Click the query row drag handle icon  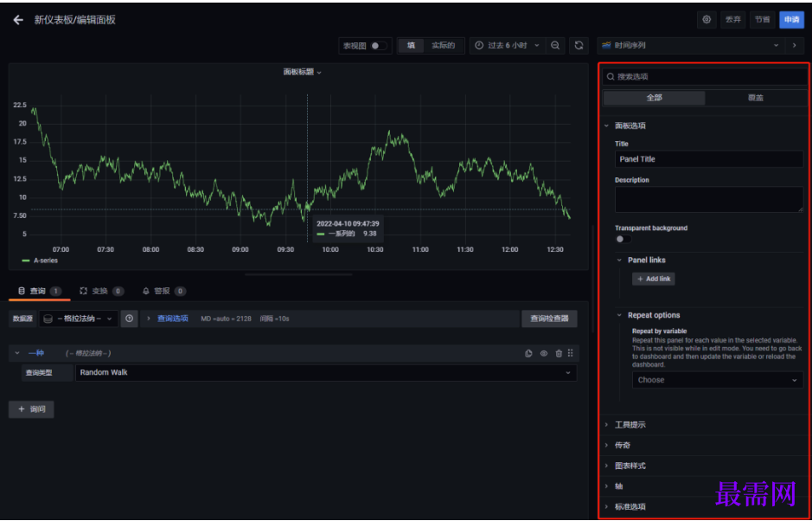[571, 353]
